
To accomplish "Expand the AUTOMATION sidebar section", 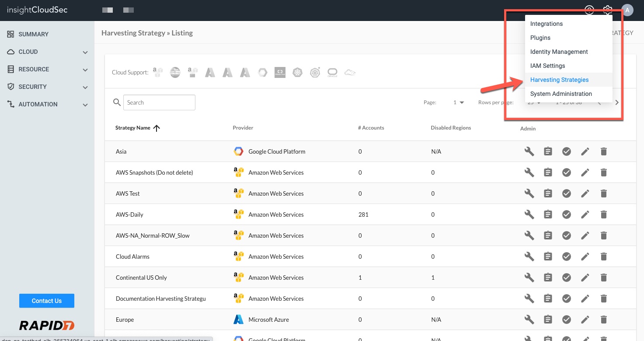I will click(x=47, y=104).
